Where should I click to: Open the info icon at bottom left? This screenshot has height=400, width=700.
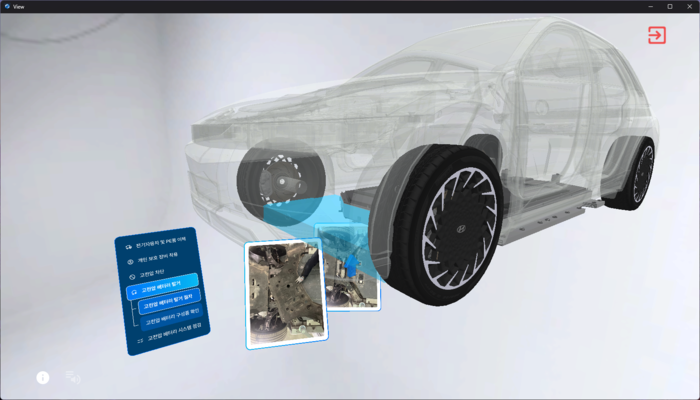43,377
